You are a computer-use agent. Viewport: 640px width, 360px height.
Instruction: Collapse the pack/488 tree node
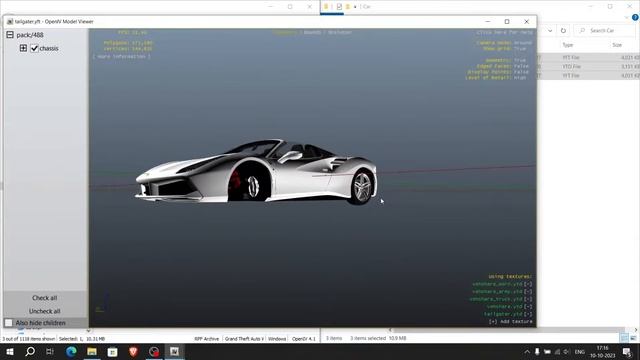tap(10, 35)
